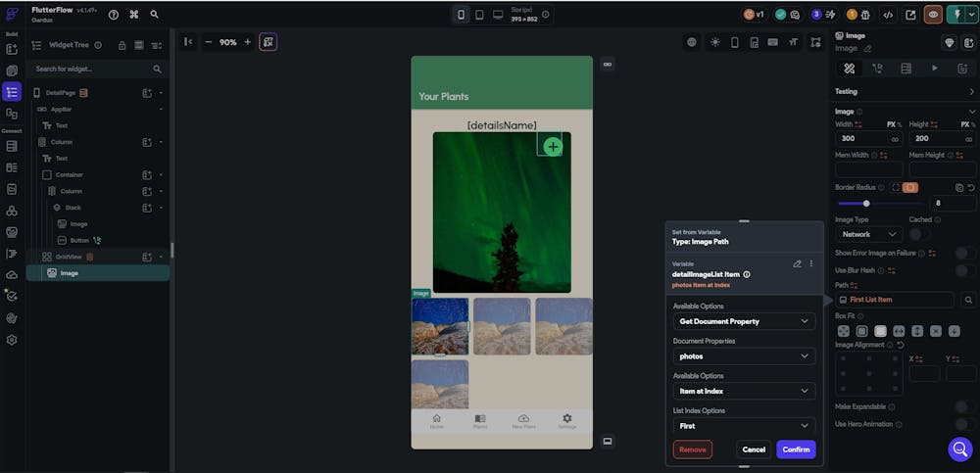Click the Border Radius value box

click(x=952, y=203)
